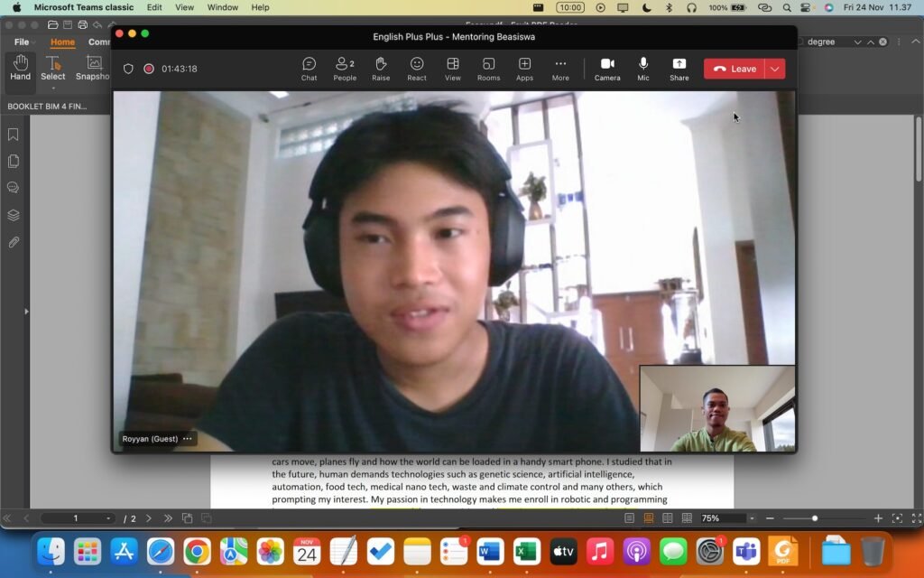Open the Chat panel in Teams
The width and height of the screenshot is (924, 578).
pyautogui.click(x=309, y=69)
